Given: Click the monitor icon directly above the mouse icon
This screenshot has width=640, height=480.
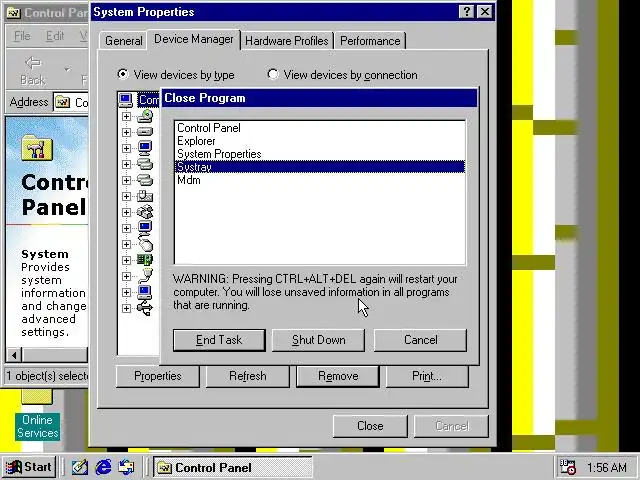Looking at the screenshot, I should coord(145,228).
